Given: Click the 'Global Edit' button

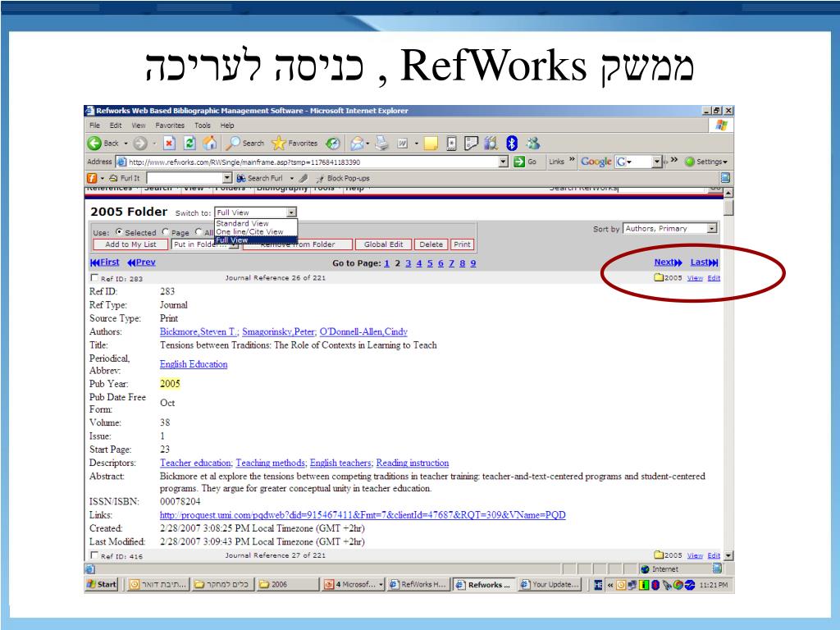Looking at the screenshot, I should (x=384, y=244).
